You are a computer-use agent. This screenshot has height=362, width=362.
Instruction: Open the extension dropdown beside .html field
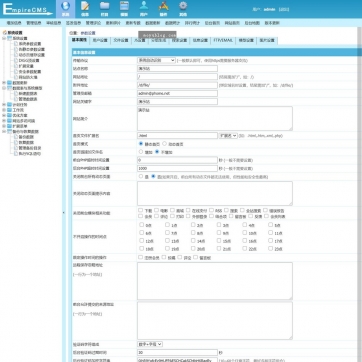click(x=228, y=136)
